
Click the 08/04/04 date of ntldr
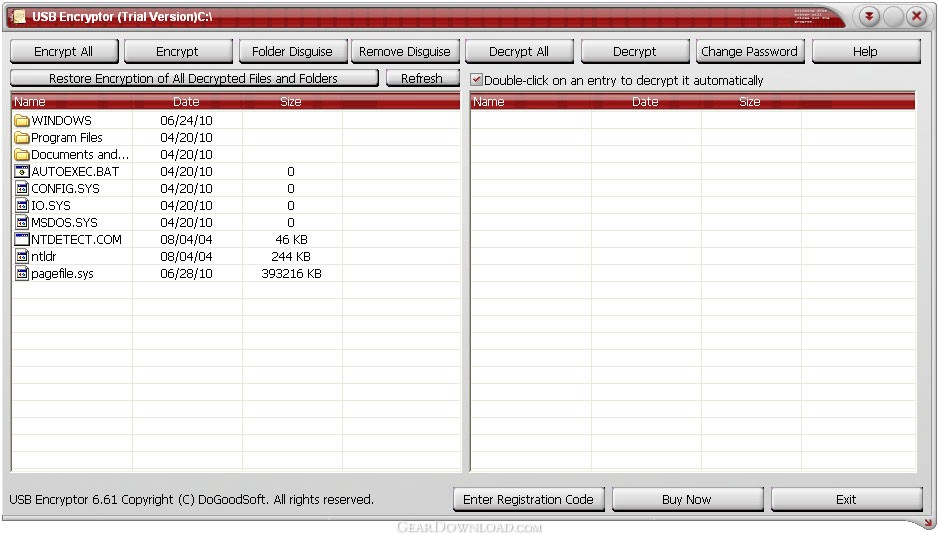(187, 256)
